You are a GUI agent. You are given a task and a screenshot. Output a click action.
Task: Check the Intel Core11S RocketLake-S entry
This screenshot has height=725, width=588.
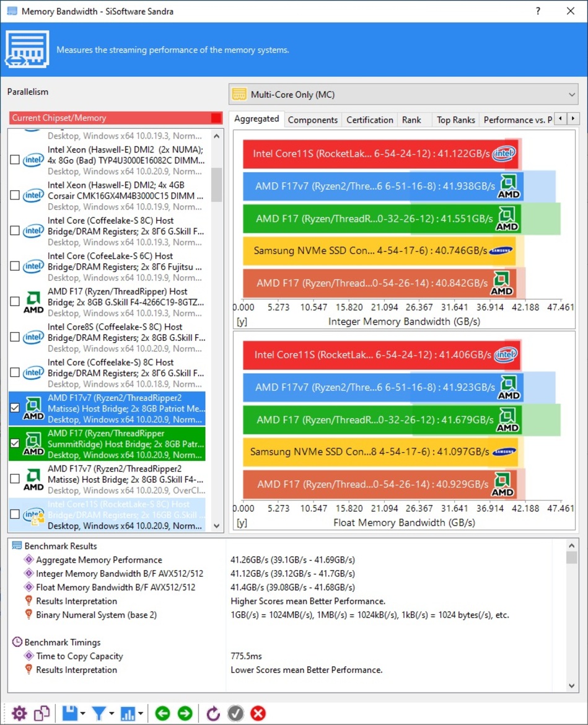tap(15, 514)
